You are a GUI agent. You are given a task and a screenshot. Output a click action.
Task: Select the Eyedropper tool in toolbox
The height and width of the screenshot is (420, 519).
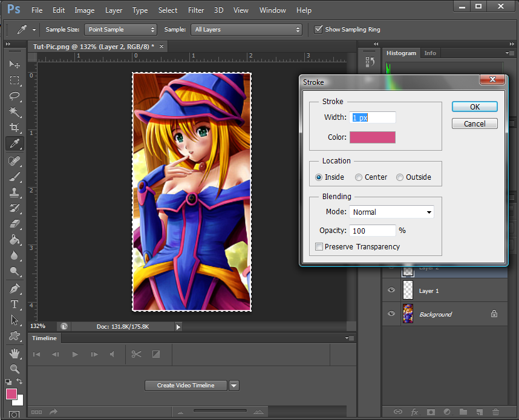point(15,143)
